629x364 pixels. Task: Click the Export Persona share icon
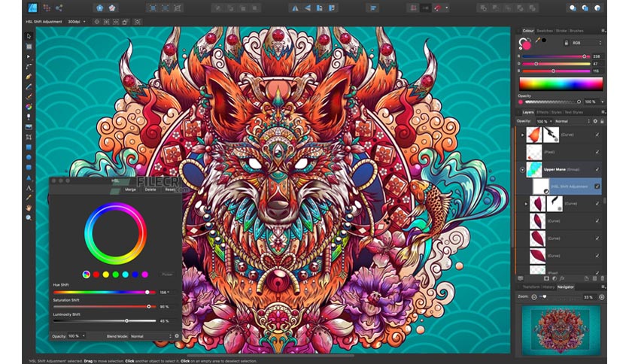tap(62, 8)
